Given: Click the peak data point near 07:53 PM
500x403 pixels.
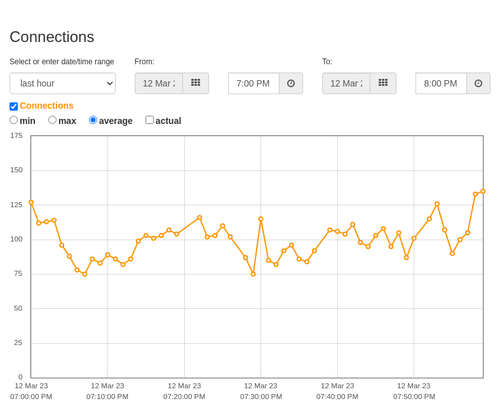Looking at the screenshot, I should coord(437,204).
